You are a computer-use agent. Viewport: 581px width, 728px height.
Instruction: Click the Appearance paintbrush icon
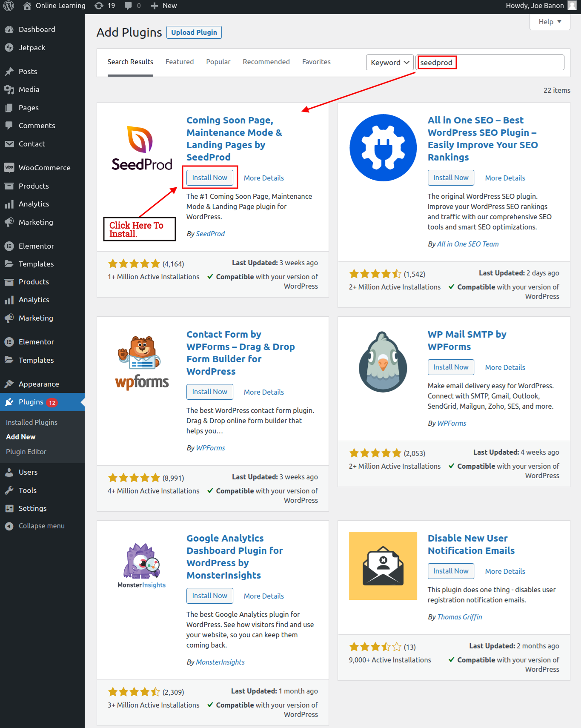click(x=9, y=384)
